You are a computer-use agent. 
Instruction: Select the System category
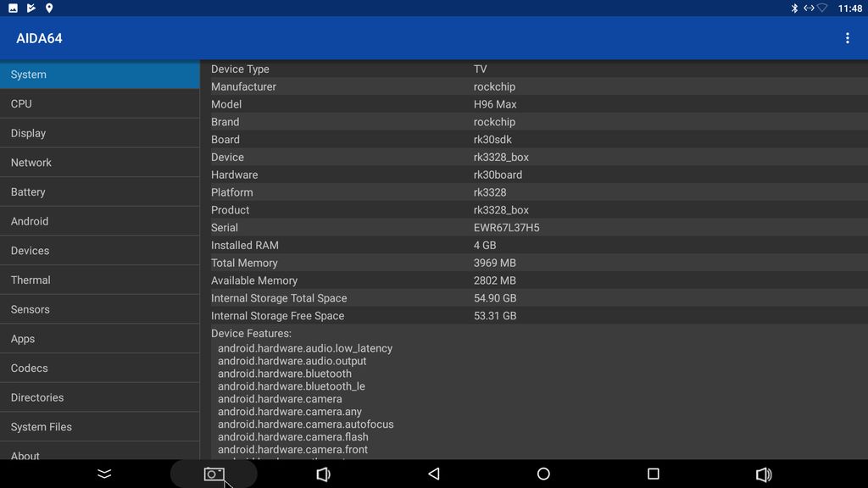100,75
